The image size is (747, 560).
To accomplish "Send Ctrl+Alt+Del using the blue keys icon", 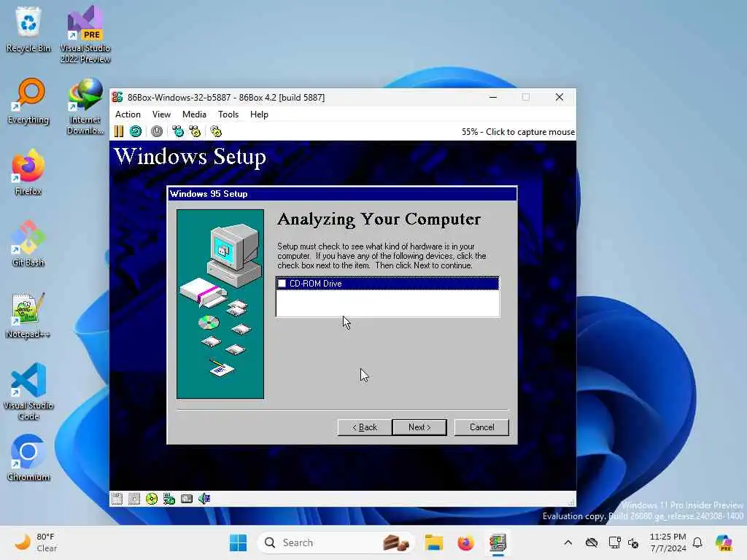I will (x=178, y=131).
